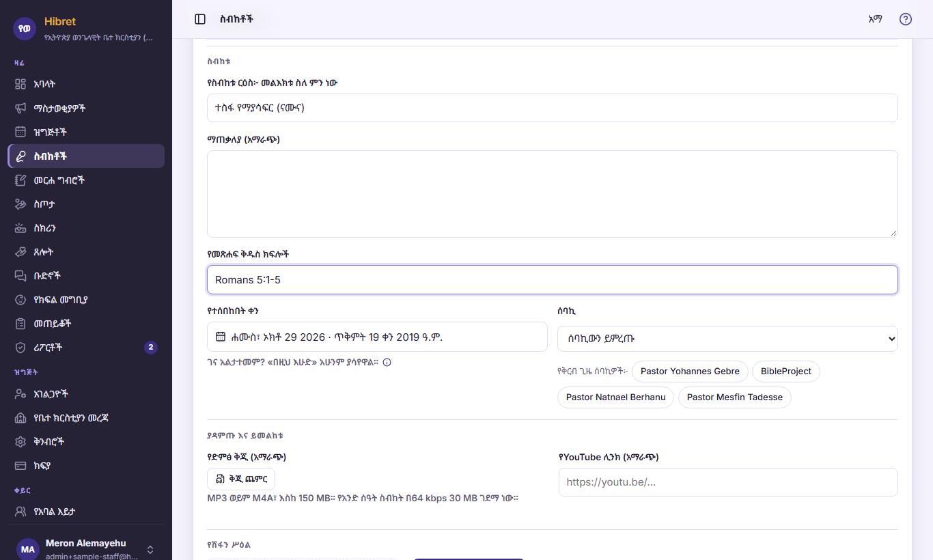Image resolution: width=933 pixels, height=560 pixels.
Task: Go to የቤተ ክርስቲያን መረጃ menu item
Action: click(86, 418)
